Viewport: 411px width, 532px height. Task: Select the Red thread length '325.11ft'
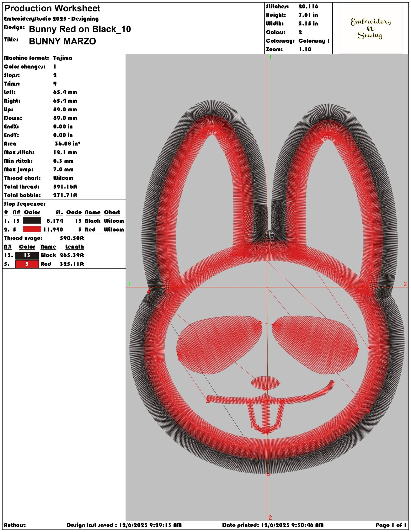click(x=72, y=264)
